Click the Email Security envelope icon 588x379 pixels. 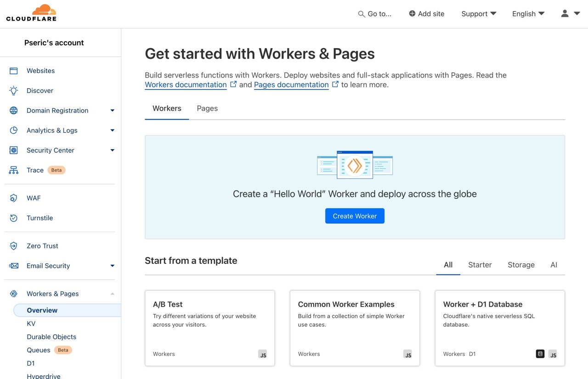coord(14,266)
